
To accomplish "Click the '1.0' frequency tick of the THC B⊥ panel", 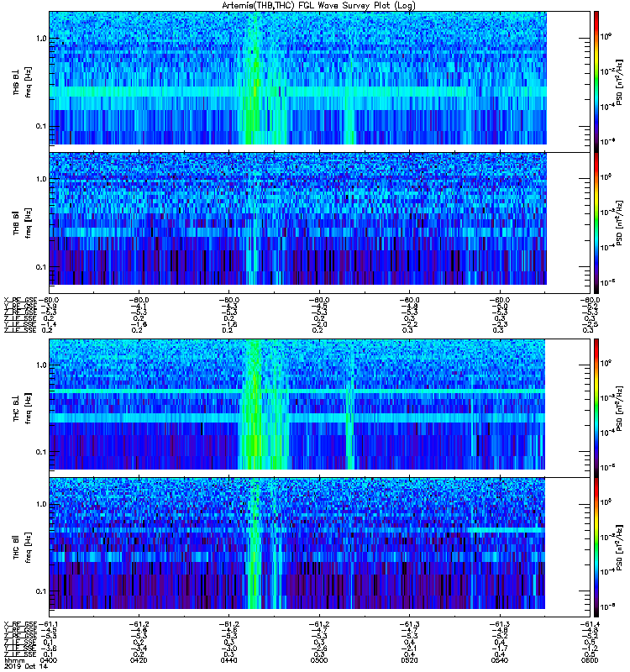I will 41,365.
